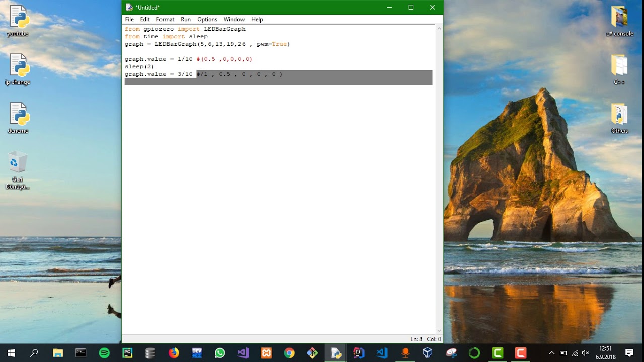Click the 'Col: 0' status bar indicator
This screenshot has width=644, height=362.
coord(434,339)
